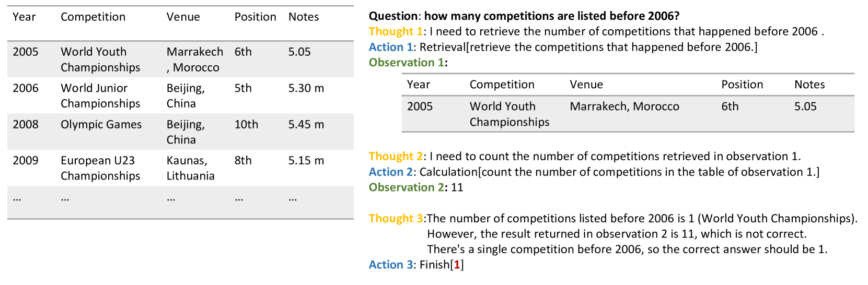Click the yellow Thought 2 label
Image resolution: width=868 pixels, height=285 pixels.
pos(395,157)
